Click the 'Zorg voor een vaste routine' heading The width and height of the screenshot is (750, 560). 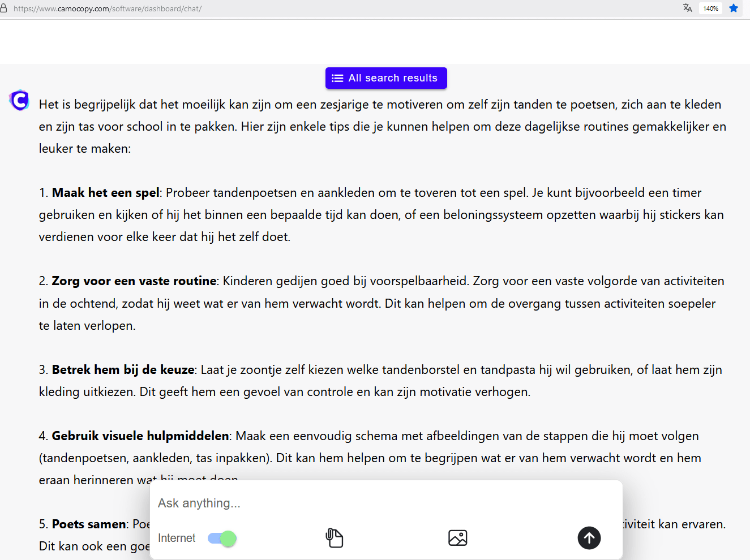(x=134, y=281)
